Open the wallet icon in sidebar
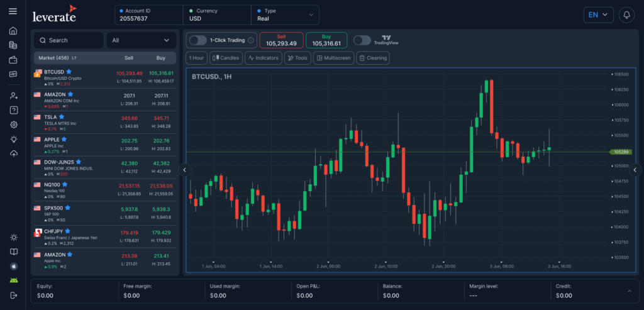This screenshot has width=644, height=310. click(x=13, y=60)
